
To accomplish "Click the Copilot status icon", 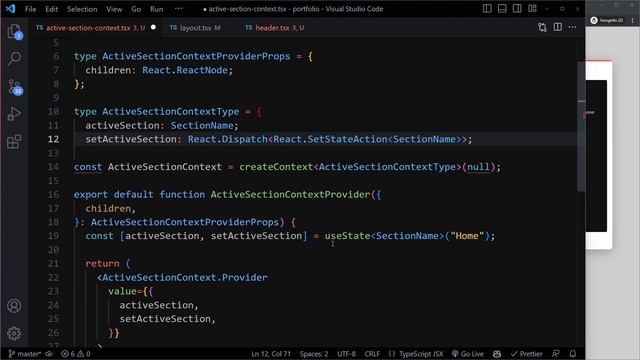I will pyautogui.click(x=497, y=354).
